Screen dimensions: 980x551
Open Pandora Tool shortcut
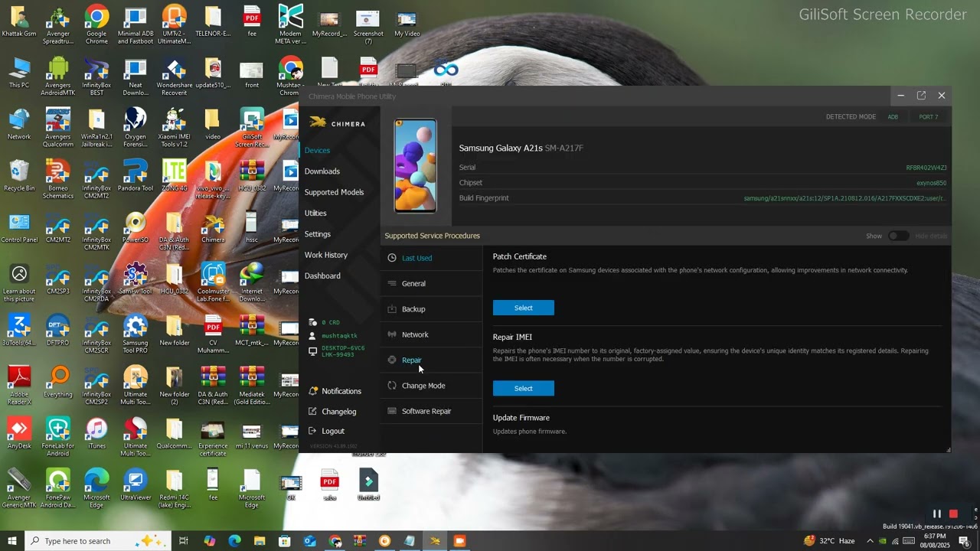click(136, 175)
